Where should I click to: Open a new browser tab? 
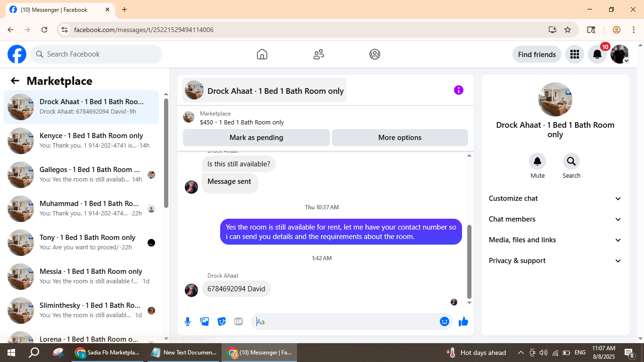(x=124, y=9)
